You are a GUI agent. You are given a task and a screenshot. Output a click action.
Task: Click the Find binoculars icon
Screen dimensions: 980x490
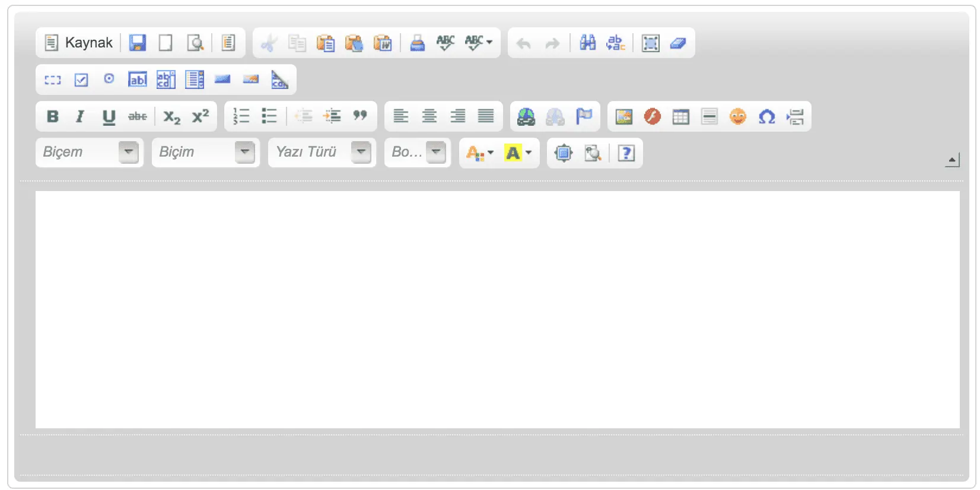click(x=587, y=43)
